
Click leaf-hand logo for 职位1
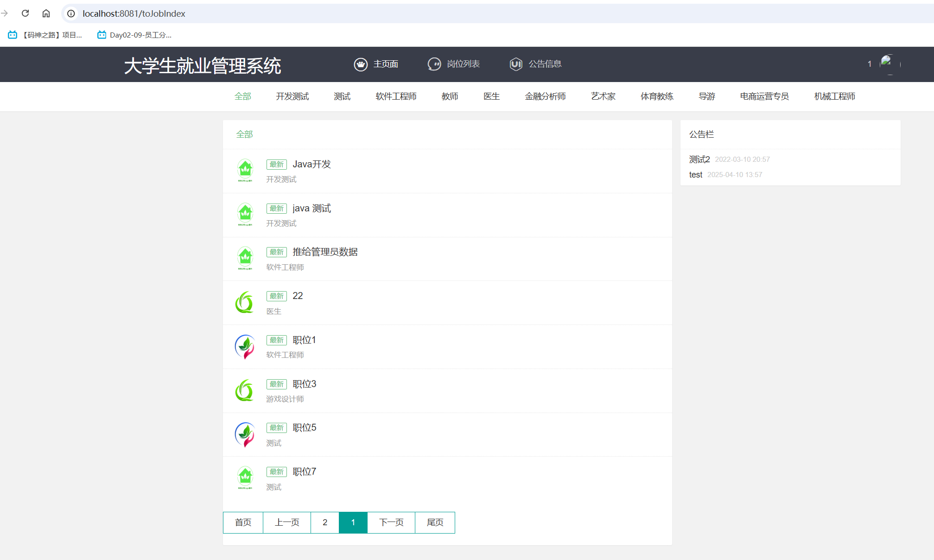pyautogui.click(x=245, y=346)
